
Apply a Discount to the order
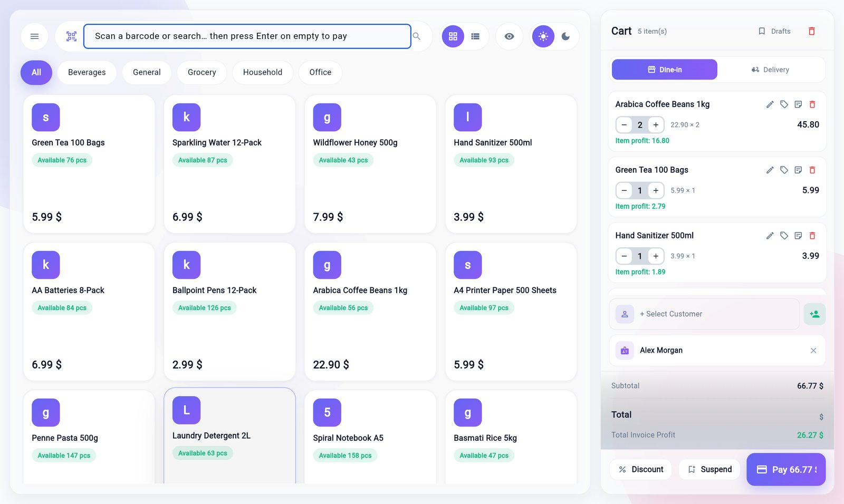click(x=641, y=469)
